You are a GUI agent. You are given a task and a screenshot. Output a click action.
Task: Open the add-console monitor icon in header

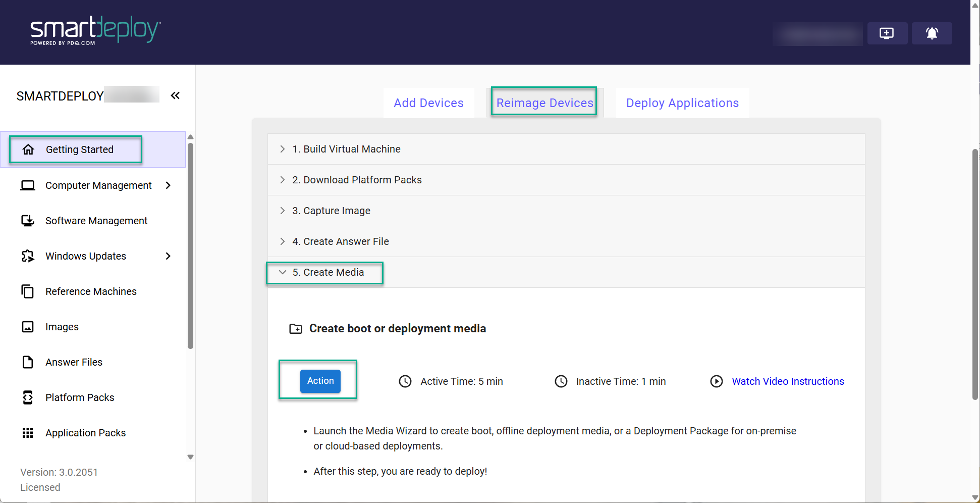click(x=887, y=33)
